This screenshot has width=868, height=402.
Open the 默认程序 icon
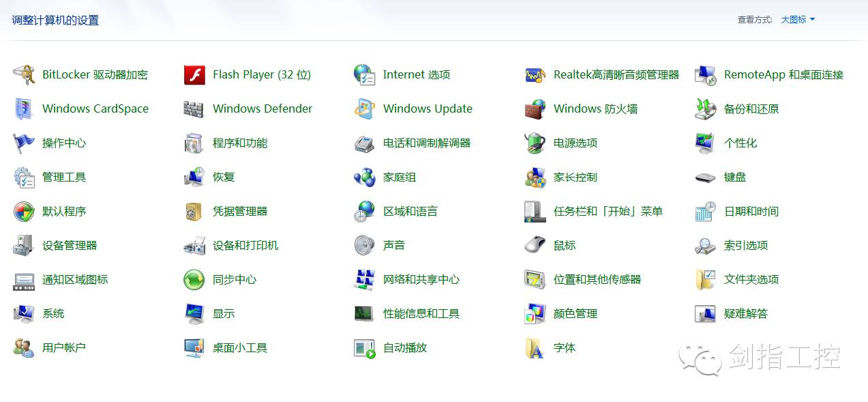coord(24,211)
